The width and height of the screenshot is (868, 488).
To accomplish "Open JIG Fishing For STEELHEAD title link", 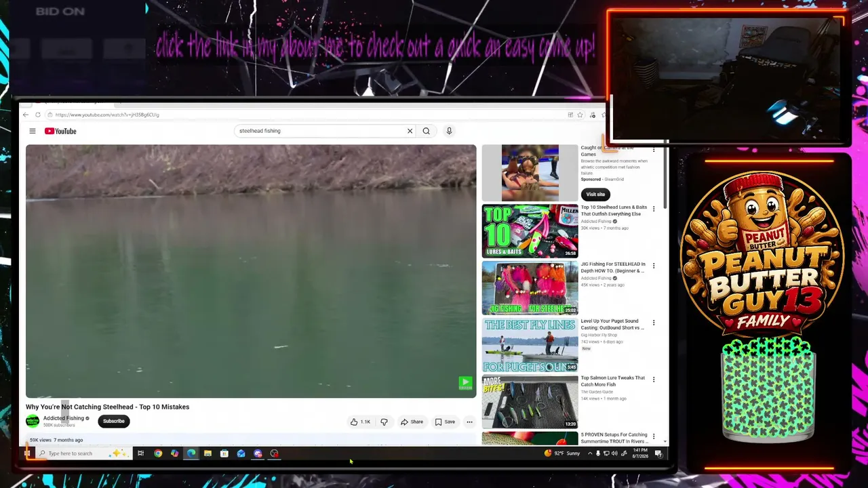I will [613, 268].
